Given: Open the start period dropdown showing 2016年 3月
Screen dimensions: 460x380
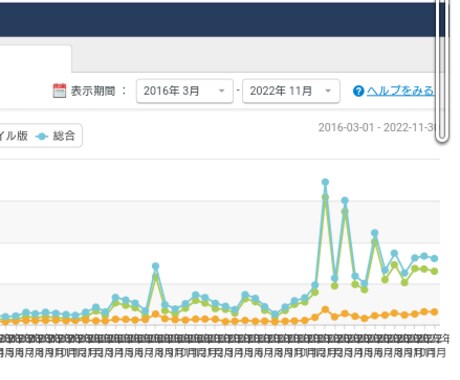Looking at the screenshot, I should click(x=185, y=91).
